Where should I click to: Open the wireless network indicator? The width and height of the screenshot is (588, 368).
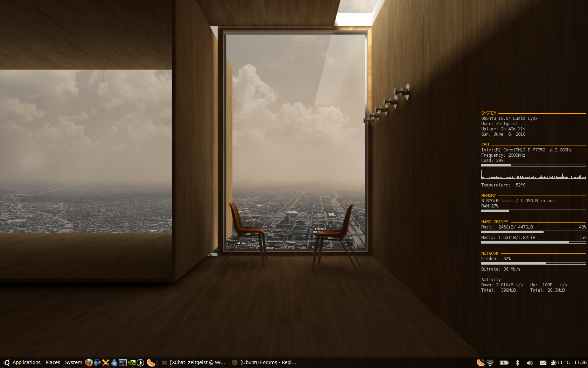coord(490,363)
